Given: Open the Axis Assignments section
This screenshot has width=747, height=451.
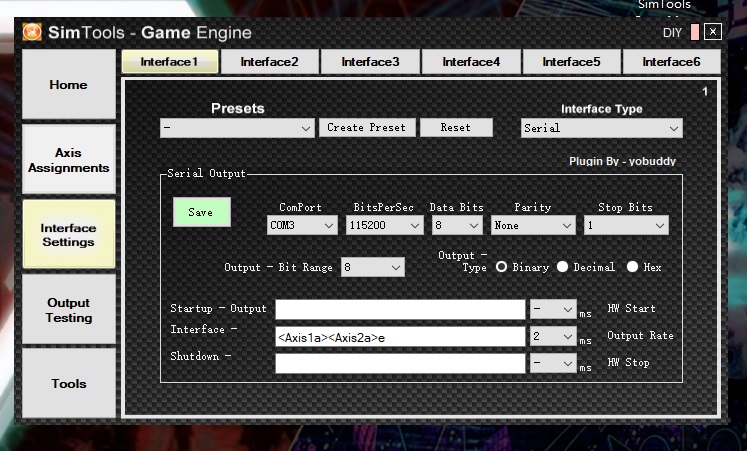Looking at the screenshot, I should 68,160.
